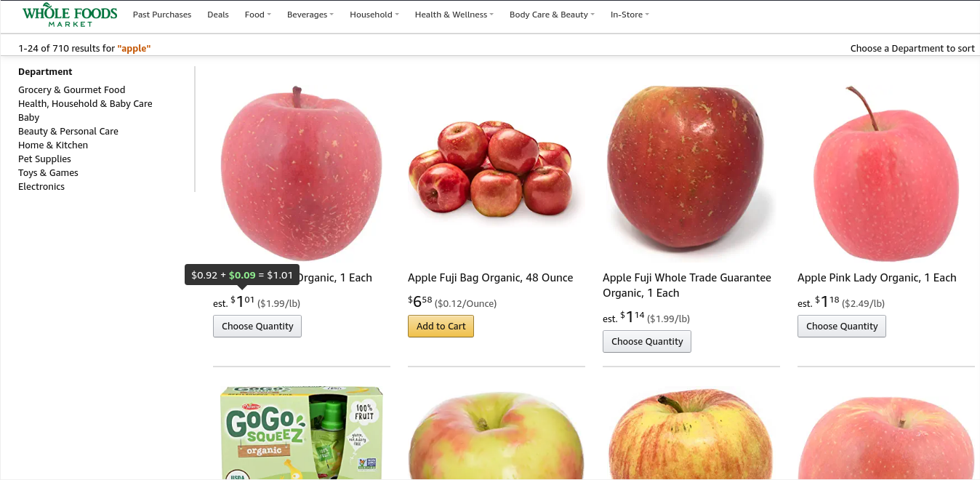Viewport: 980px width, 480px height.
Task: Choose quantity for Fuji Whole Trade apple
Action: click(x=647, y=342)
